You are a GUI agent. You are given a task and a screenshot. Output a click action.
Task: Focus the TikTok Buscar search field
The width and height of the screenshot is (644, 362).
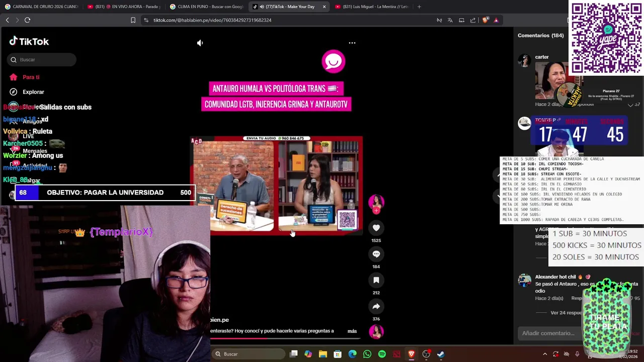42,60
